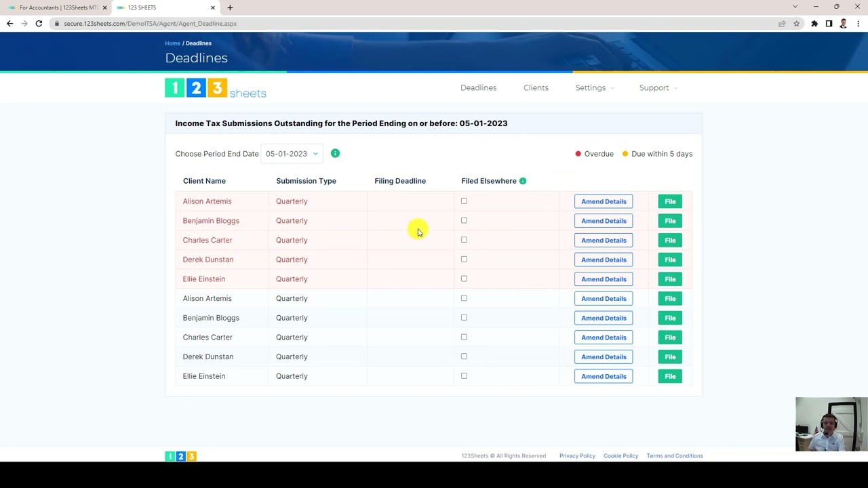The height and width of the screenshot is (488, 868).
Task: Click the red Benjamin Bloggs client name
Action: pos(211,220)
